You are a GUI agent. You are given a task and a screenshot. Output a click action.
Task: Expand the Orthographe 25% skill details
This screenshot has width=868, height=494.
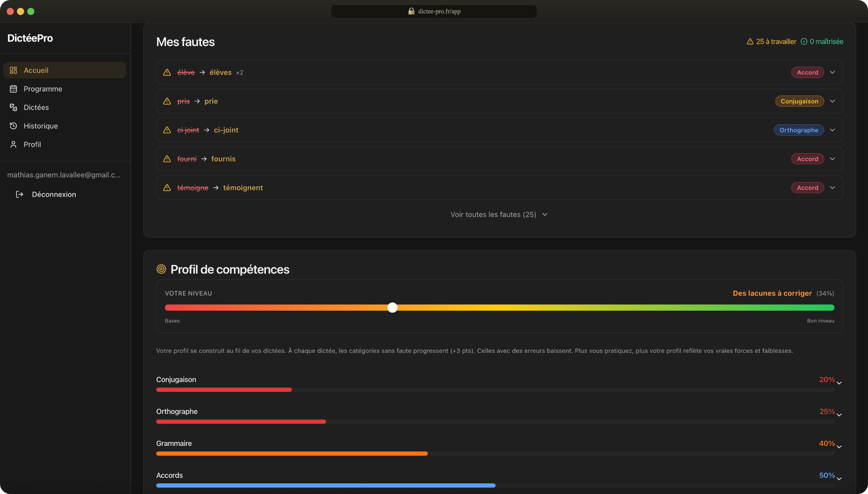point(839,415)
